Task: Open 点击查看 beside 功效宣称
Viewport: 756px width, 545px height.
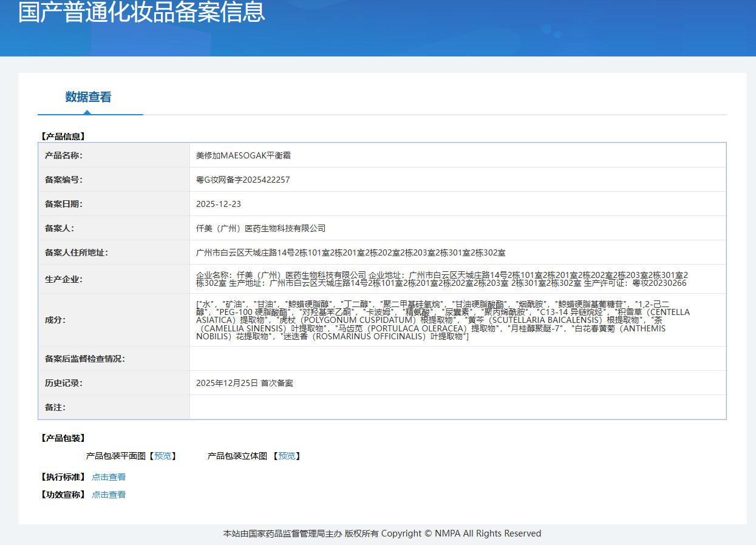Action: point(109,495)
